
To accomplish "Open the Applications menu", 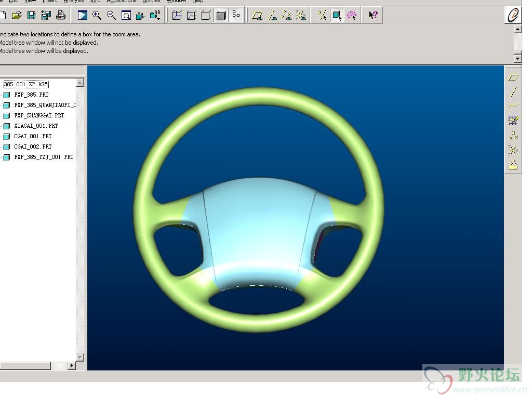I will [122, 1].
